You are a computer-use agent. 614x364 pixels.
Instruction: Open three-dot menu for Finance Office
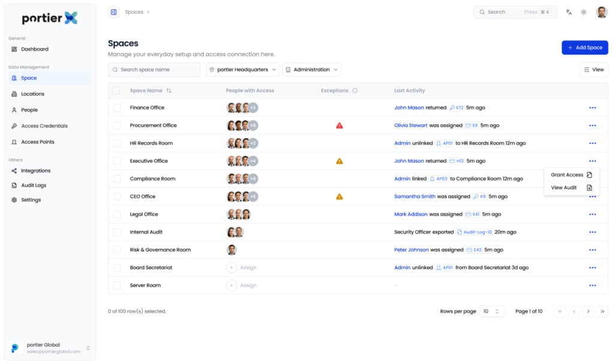coord(592,108)
